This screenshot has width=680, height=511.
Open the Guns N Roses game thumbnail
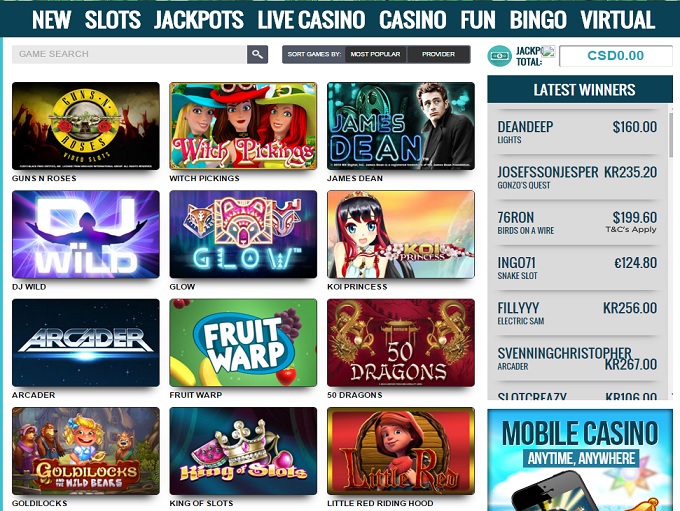[86, 126]
